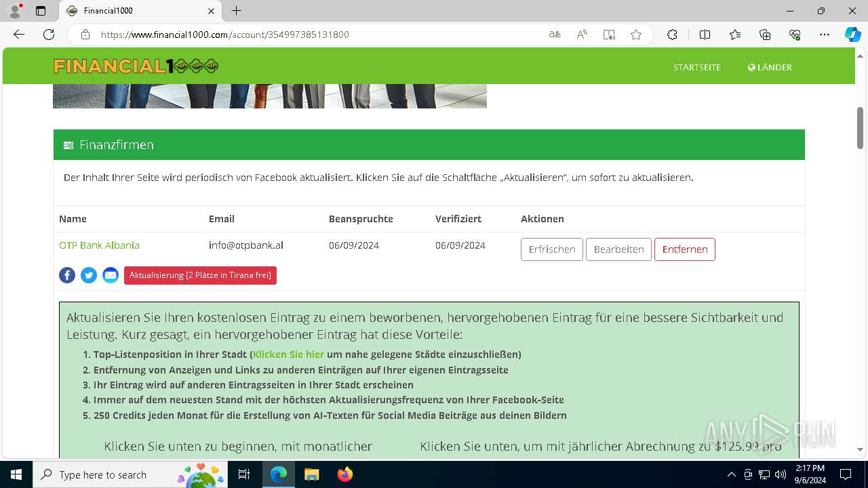Viewport: 868px width, 488px height.
Task: Click the Aktionen column header
Action: point(542,219)
